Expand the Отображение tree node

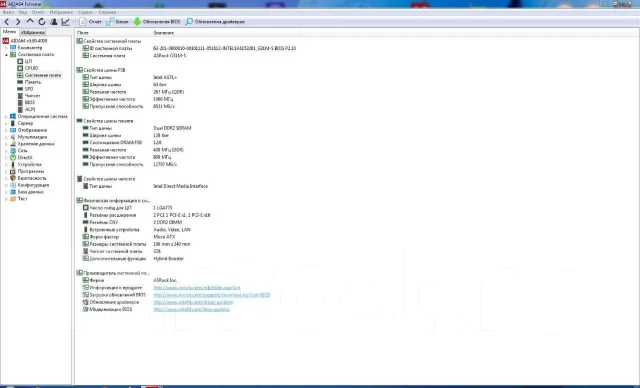pyautogui.click(x=6, y=130)
